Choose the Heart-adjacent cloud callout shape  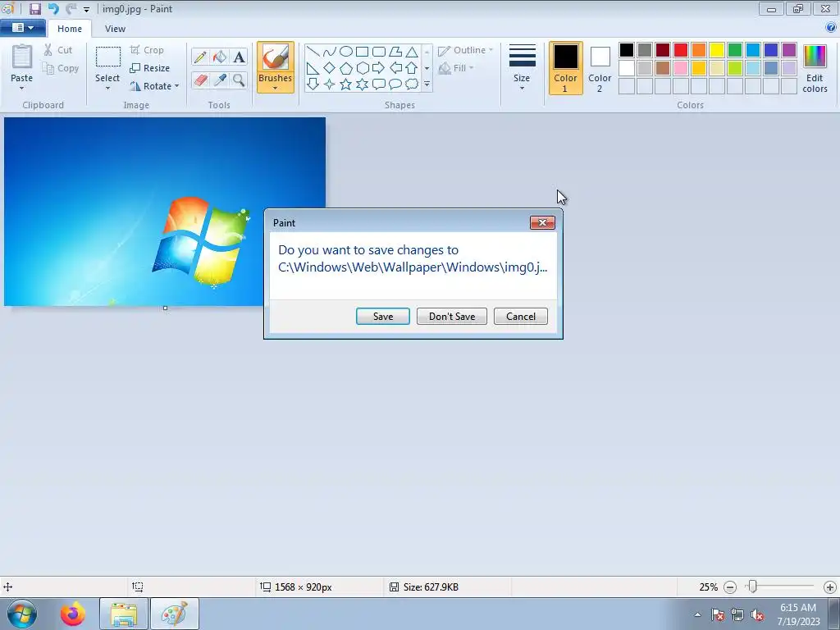(x=412, y=84)
